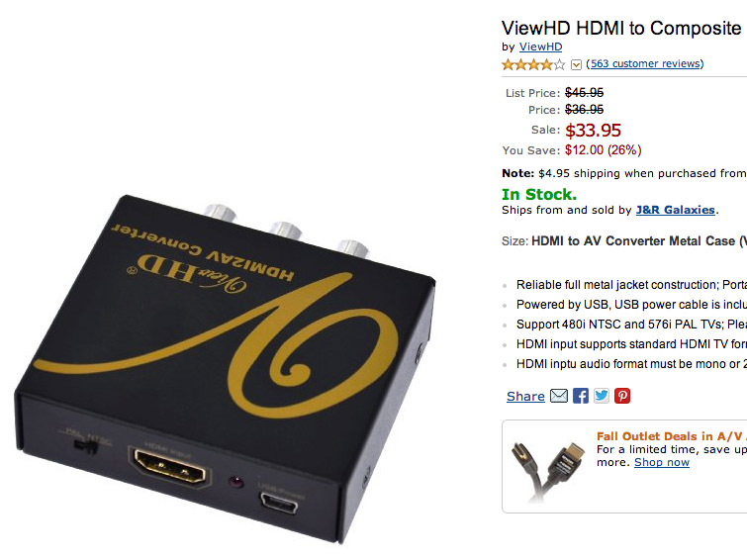
Task: Select the Fall Outlet Deals in A/V heading
Action: point(672,436)
